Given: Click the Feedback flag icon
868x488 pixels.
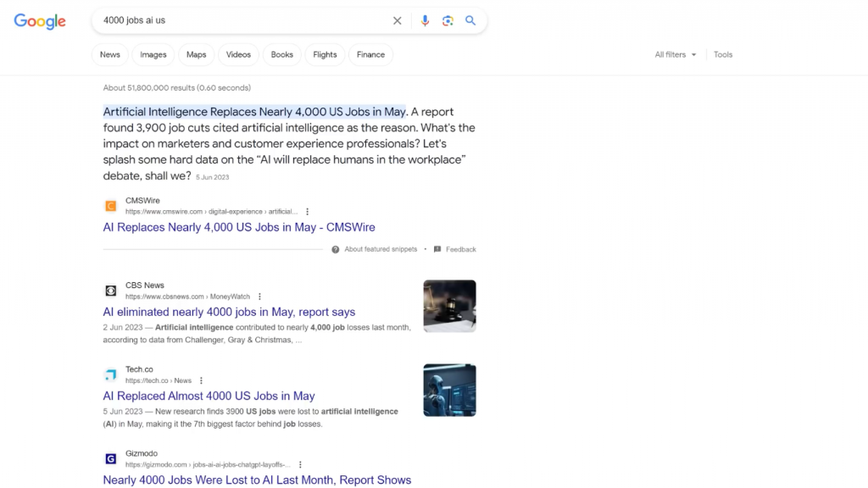Looking at the screenshot, I should [x=437, y=250].
